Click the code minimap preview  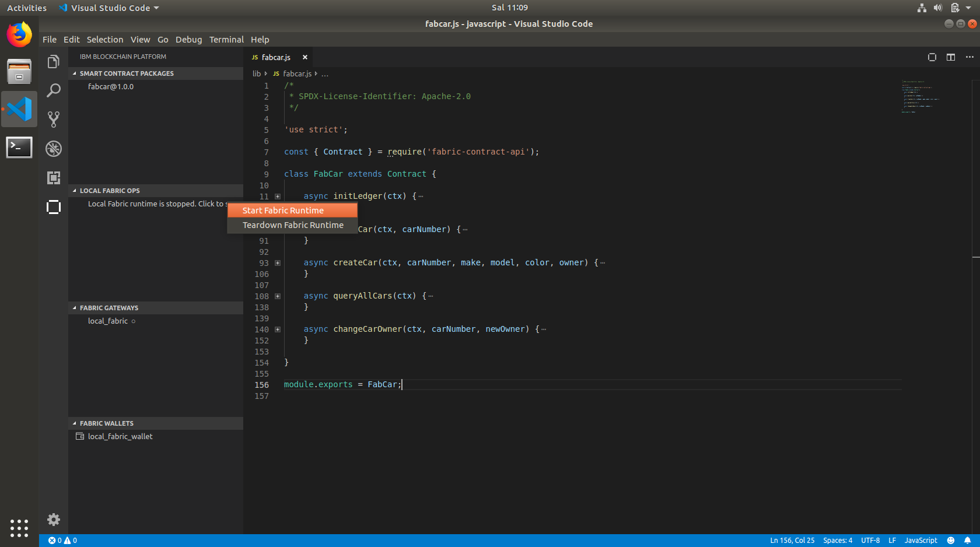pyautogui.click(x=920, y=96)
